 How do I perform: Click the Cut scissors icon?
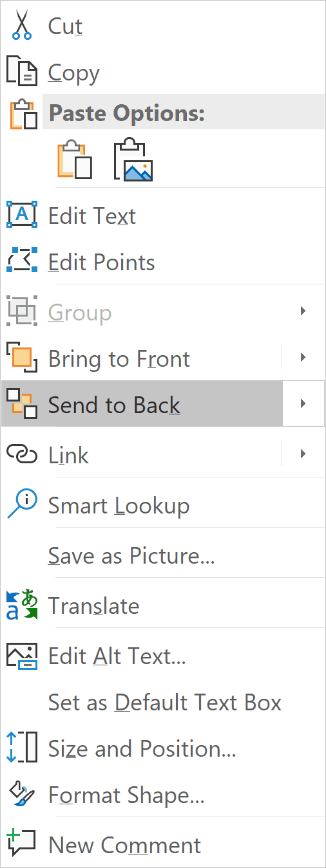pos(22,25)
